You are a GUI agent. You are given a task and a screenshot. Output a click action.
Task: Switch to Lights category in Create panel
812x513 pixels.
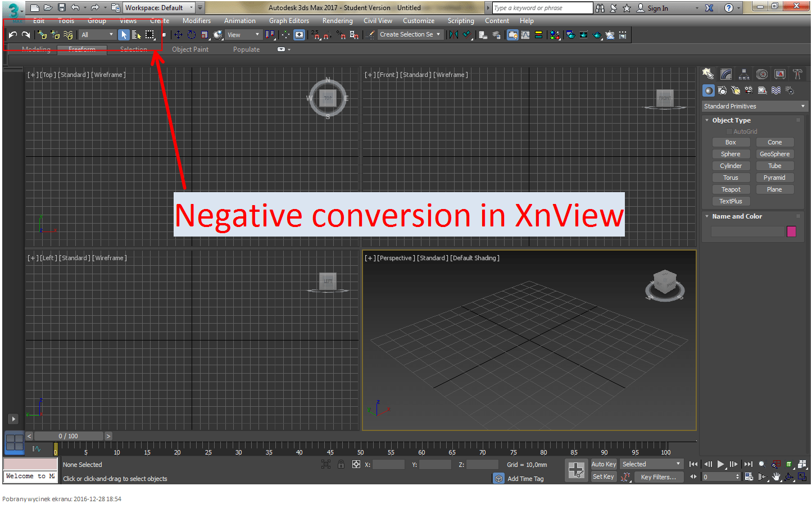(x=736, y=90)
